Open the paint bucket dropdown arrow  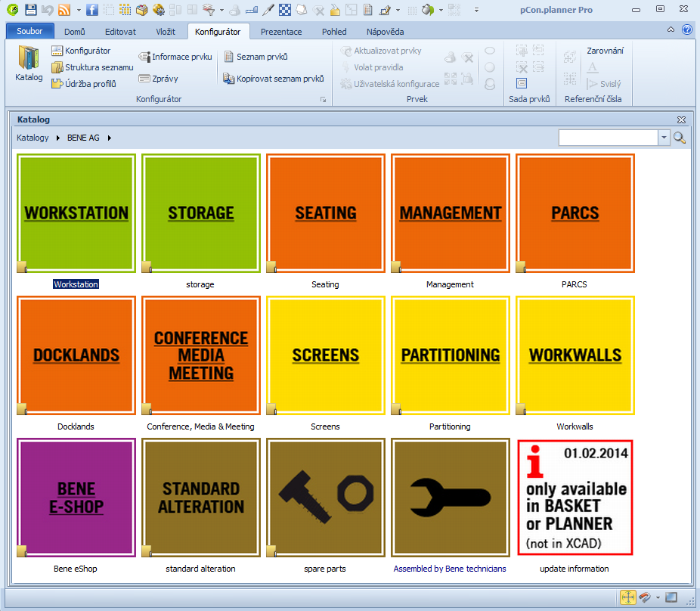441,10
